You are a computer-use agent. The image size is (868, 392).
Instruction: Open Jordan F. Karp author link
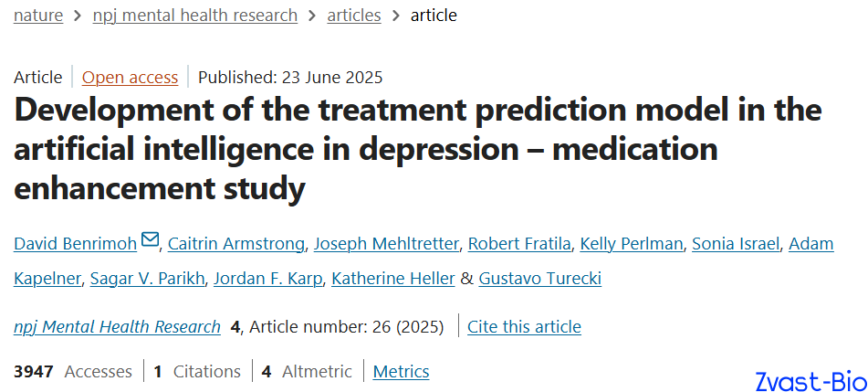point(268,279)
